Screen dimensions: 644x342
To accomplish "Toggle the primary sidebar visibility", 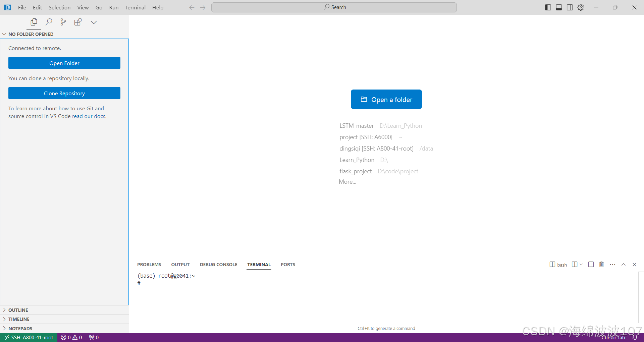I will coord(548,7).
